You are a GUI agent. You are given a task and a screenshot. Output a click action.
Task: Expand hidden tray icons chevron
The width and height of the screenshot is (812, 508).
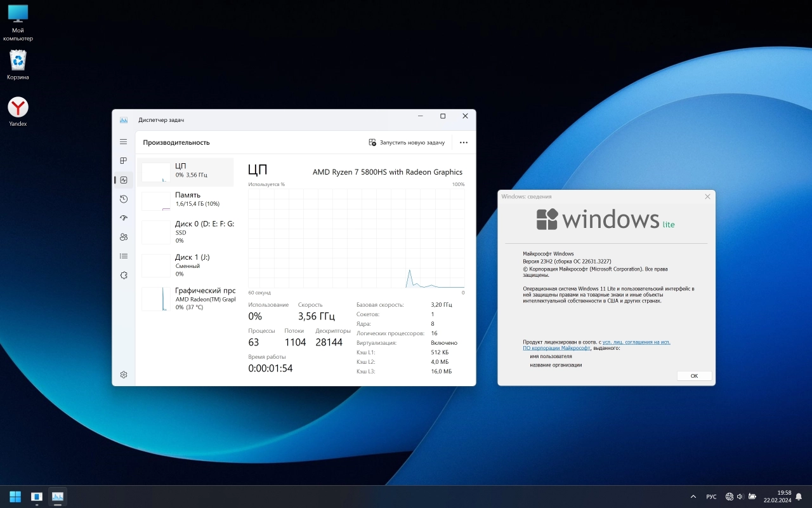pyautogui.click(x=693, y=497)
